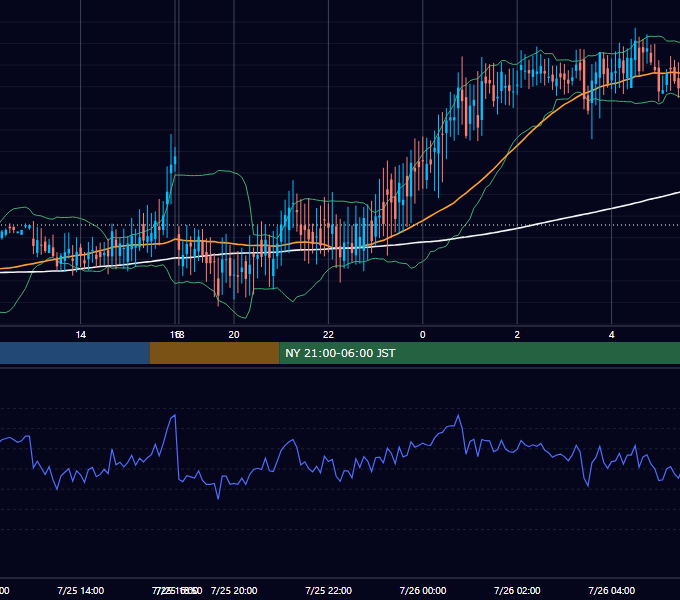Image resolution: width=680 pixels, height=600 pixels.
Task: Click the "2" hour label on price chart axis
Action: point(517,335)
